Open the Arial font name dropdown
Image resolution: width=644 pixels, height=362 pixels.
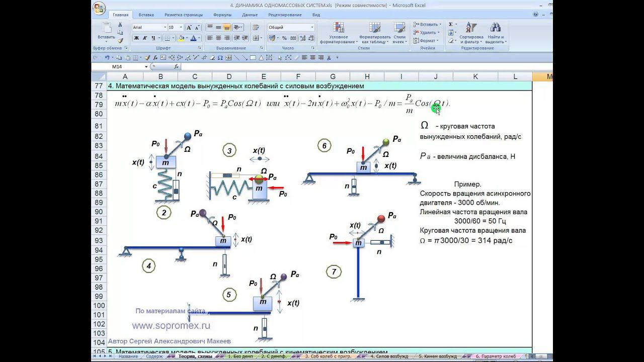coord(165,27)
